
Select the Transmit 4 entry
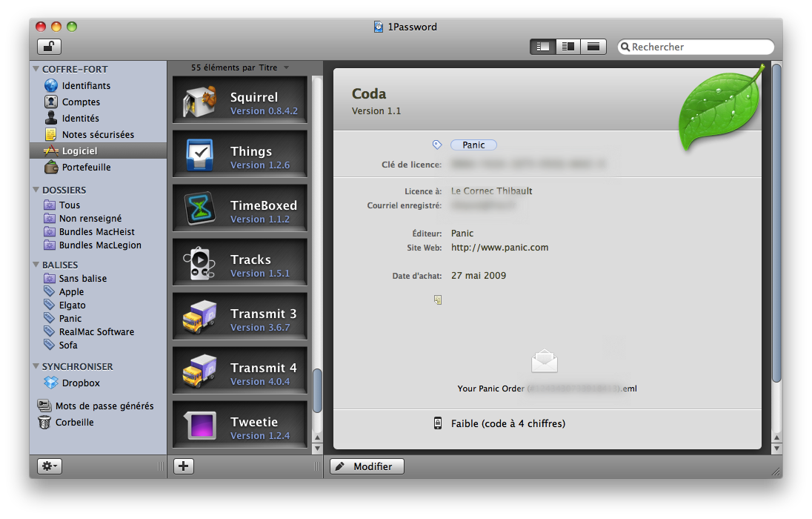(x=240, y=370)
